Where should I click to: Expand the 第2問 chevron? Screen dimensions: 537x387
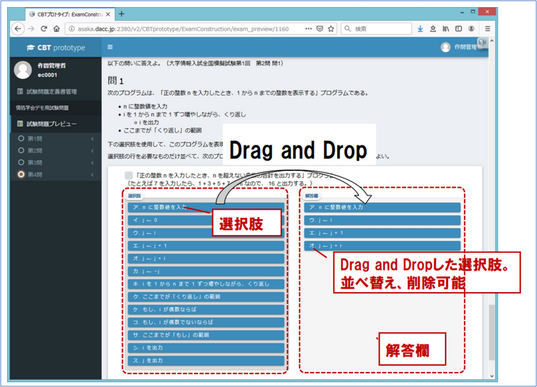point(92,151)
